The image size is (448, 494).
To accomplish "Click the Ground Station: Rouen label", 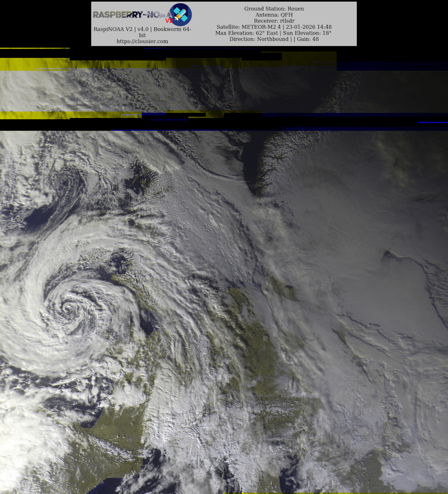I will point(274,9).
